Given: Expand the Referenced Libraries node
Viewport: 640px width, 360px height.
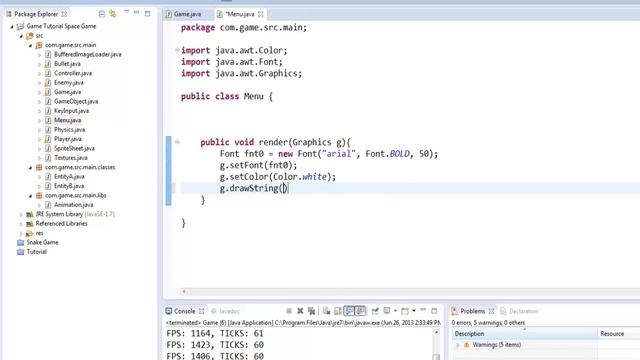Looking at the screenshot, I should pos(21,224).
